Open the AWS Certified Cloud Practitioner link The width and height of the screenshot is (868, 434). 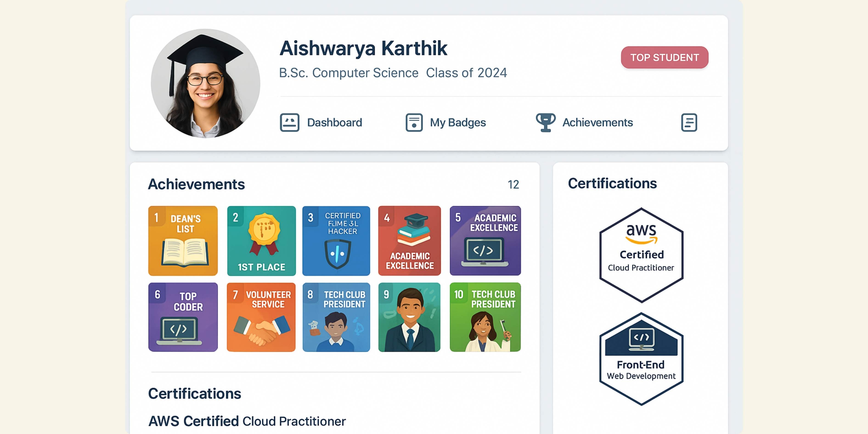tap(247, 421)
